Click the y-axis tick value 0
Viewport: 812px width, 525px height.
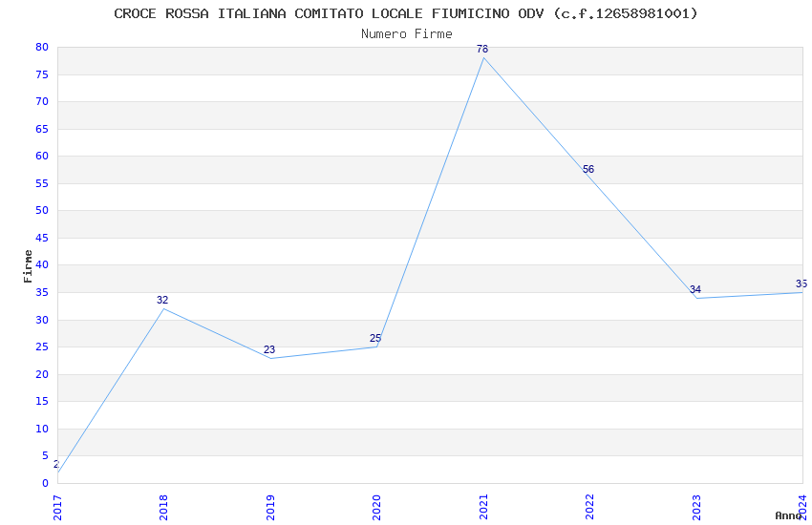tap(45, 483)
